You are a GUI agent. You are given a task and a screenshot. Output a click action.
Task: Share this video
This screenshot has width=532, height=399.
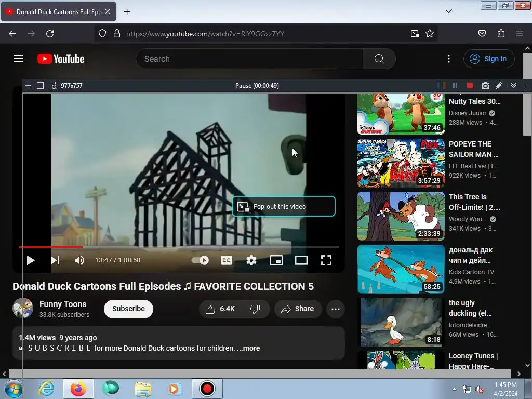tap(298, 309)
